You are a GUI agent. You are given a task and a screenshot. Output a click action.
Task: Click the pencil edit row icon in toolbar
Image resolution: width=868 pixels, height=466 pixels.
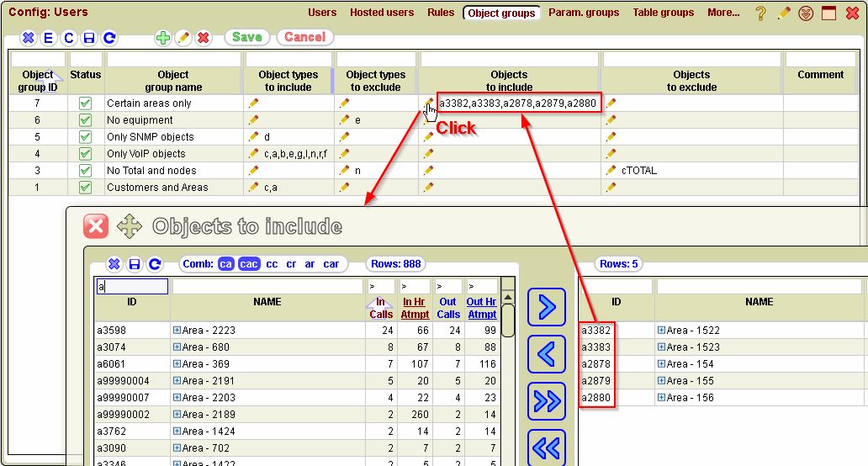[183, 38]
